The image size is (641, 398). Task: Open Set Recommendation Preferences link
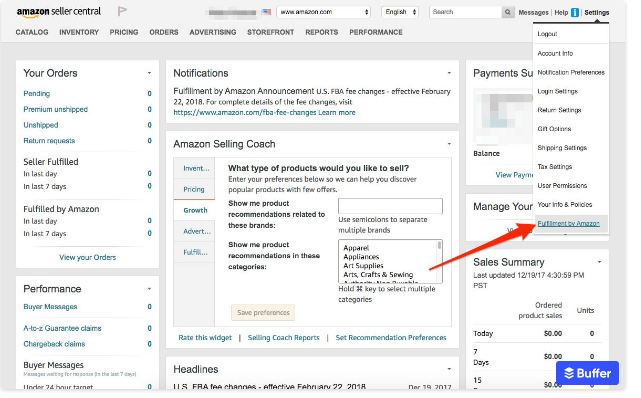(x=391, y=338)
